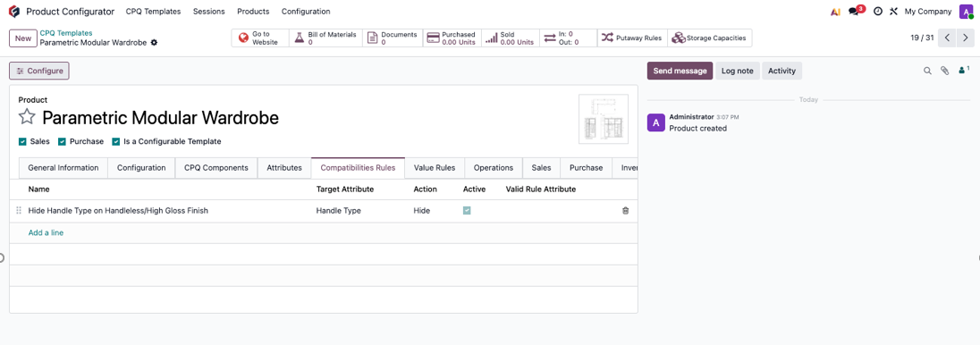980x345 pixels.
Task: Search the chatter messages
Action: [927, 71]
